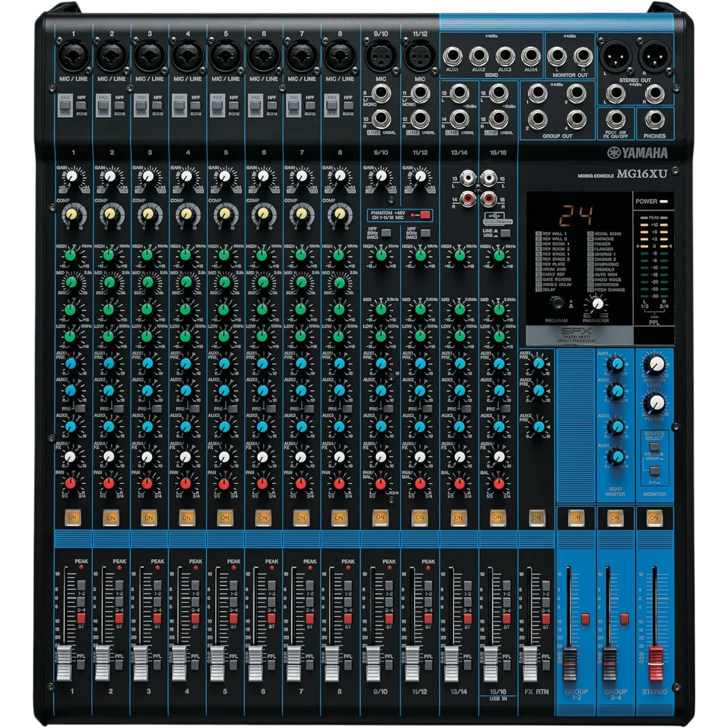728x728 pixels.
Task: Click the MONITOR LEVEL knob
Action: 654,366
